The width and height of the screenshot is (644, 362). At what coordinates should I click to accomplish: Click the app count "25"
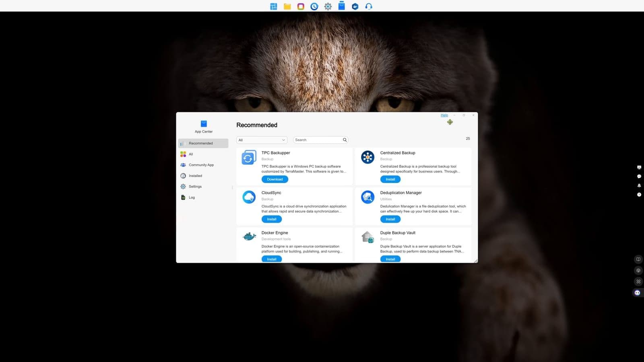[x=468, y=138]
